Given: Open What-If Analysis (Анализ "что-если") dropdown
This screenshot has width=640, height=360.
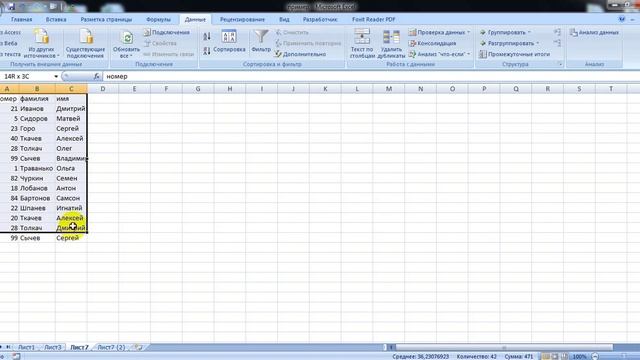Looking at the screenshot, I should point(439,54).
